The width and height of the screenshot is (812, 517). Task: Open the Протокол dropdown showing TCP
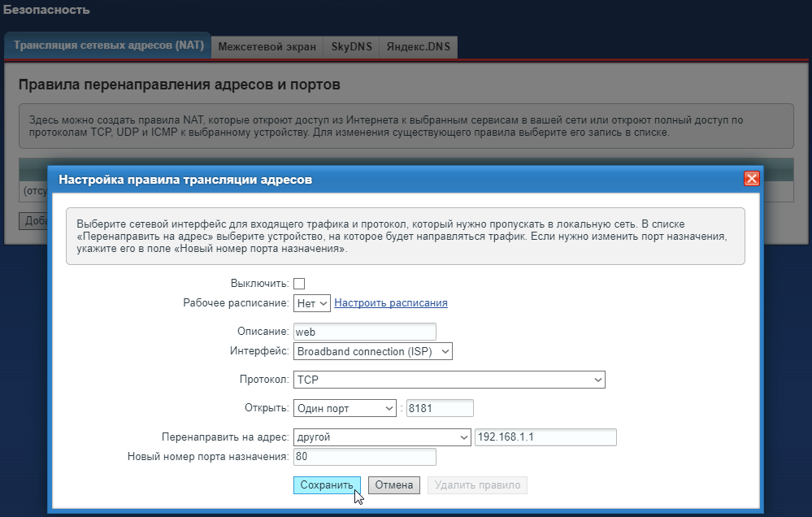click(x=449, y=379)
